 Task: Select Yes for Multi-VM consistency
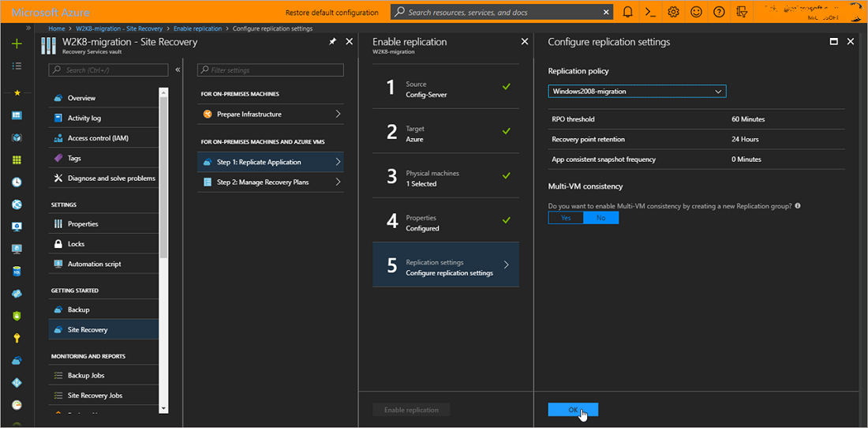pos(566,218)
